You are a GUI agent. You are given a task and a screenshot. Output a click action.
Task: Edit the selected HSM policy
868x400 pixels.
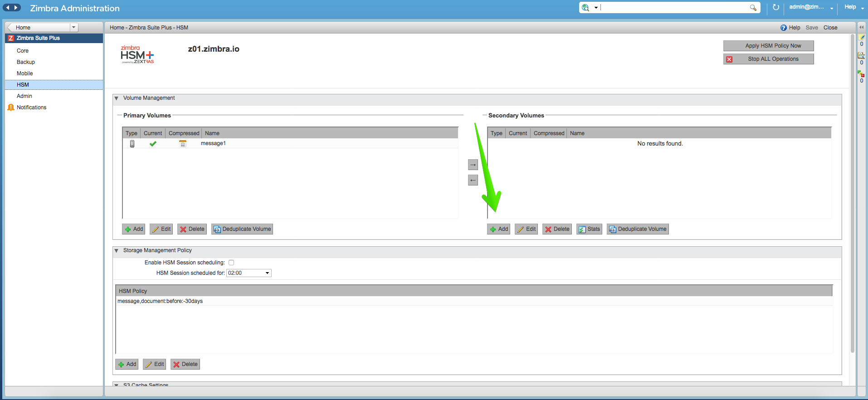(155, 364)
